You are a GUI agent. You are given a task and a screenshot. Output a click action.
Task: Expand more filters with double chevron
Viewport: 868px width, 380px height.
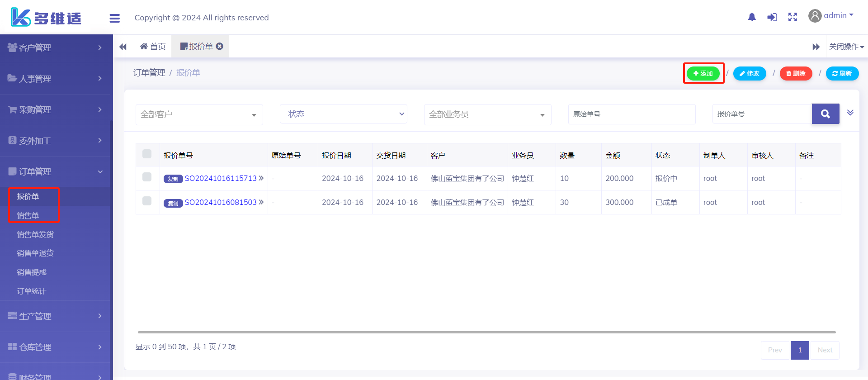[850, 113]
